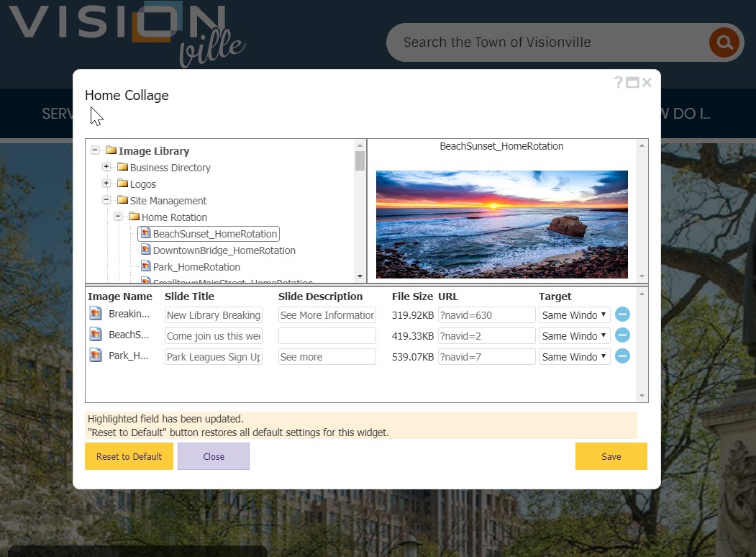Expand the Business Directory folder

106,167
